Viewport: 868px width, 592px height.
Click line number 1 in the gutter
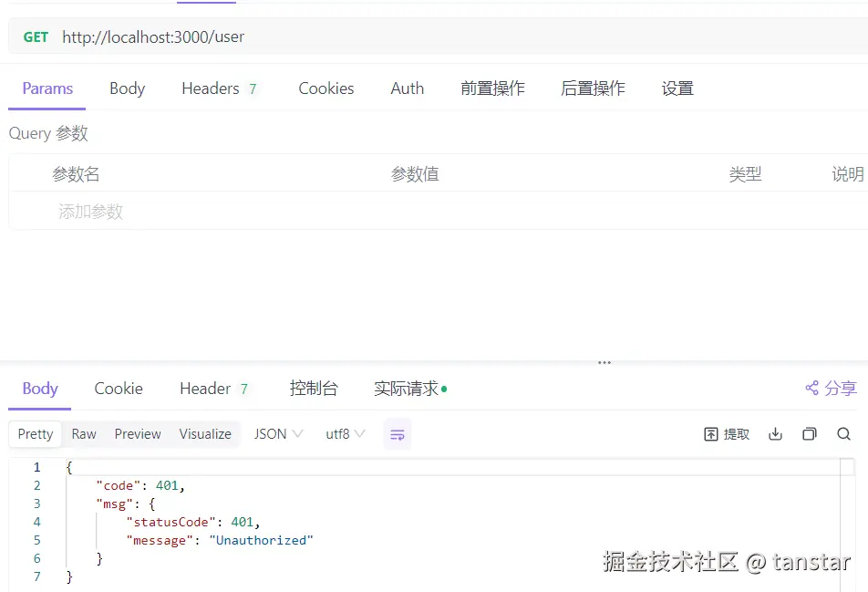point(37,467)
